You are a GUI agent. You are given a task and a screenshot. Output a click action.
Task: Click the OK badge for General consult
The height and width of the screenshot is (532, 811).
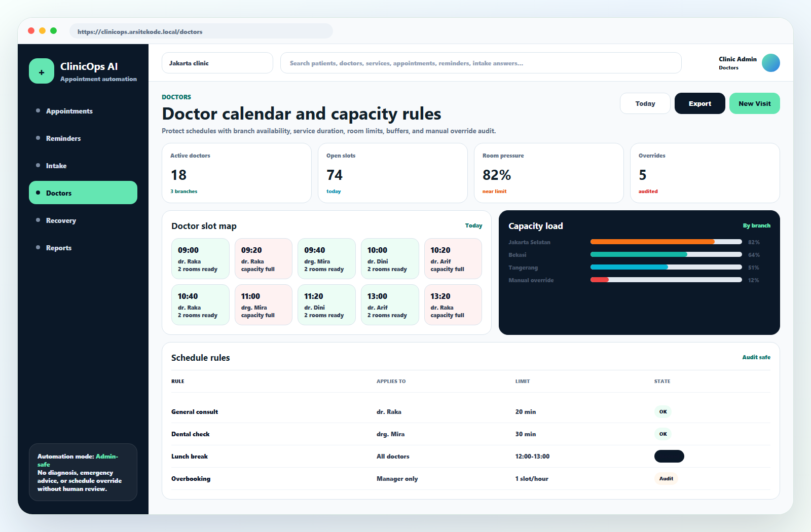(663, 411)
